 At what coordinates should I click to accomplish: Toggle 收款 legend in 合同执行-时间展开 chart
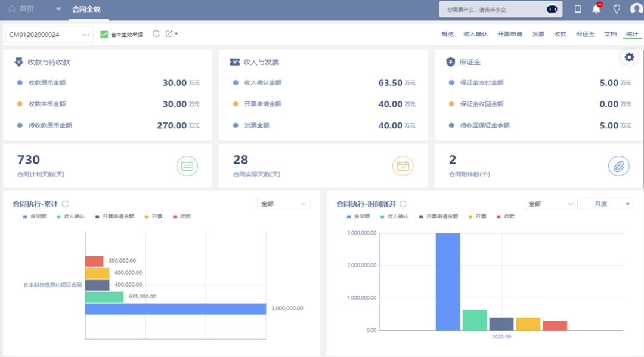(x=504, y=216)
